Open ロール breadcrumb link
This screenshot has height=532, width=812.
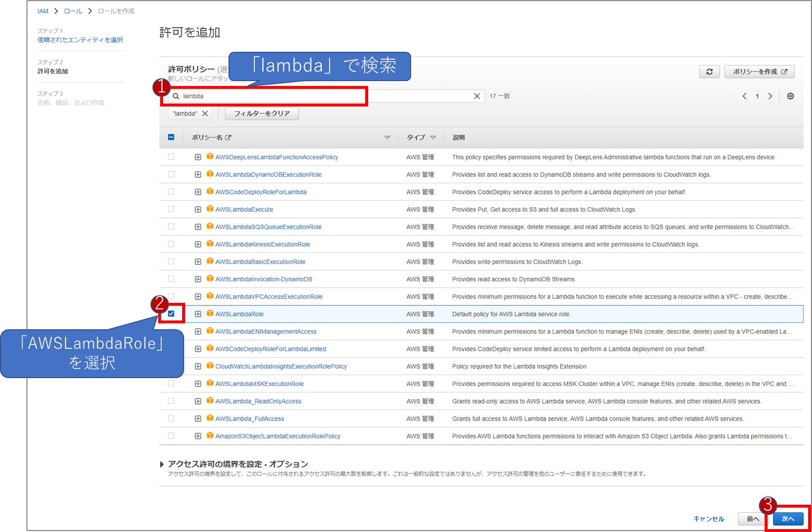[73, 11]
